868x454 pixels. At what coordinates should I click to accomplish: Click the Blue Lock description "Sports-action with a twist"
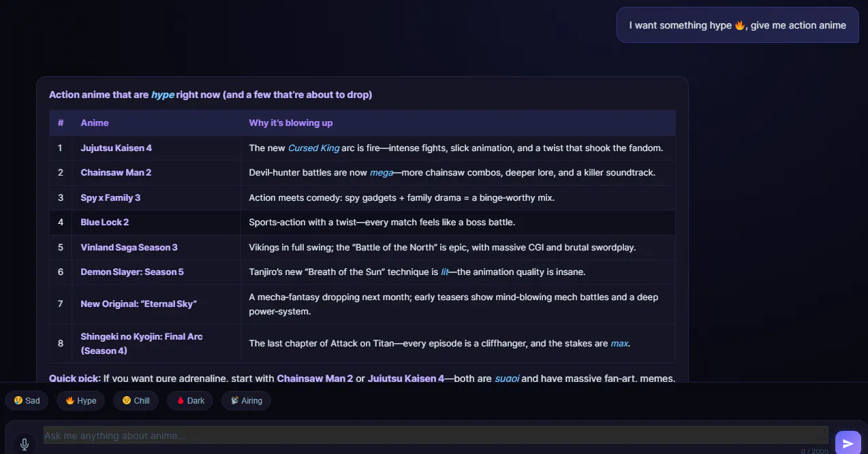click(x=382, y=222)
